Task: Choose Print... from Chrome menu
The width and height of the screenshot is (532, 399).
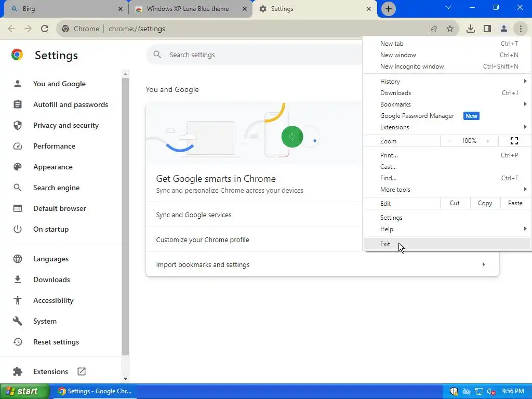Action: click(447, 155)
